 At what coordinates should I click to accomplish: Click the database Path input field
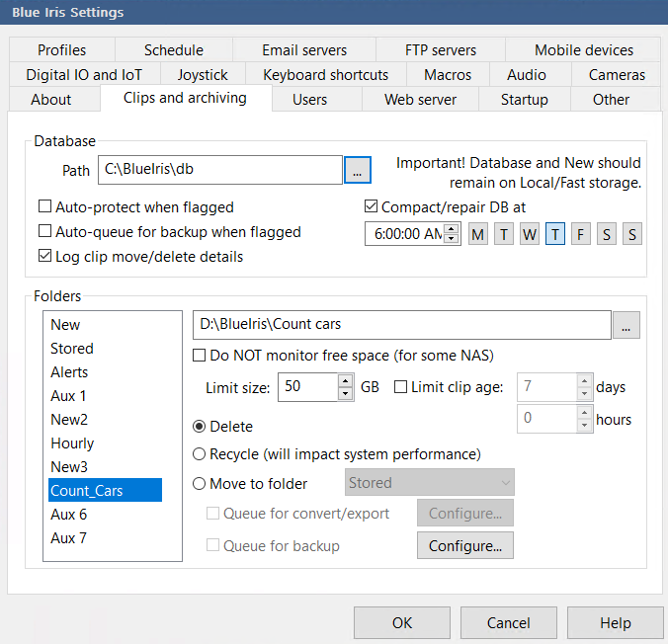pyautogui.click(x=219, y=170)
